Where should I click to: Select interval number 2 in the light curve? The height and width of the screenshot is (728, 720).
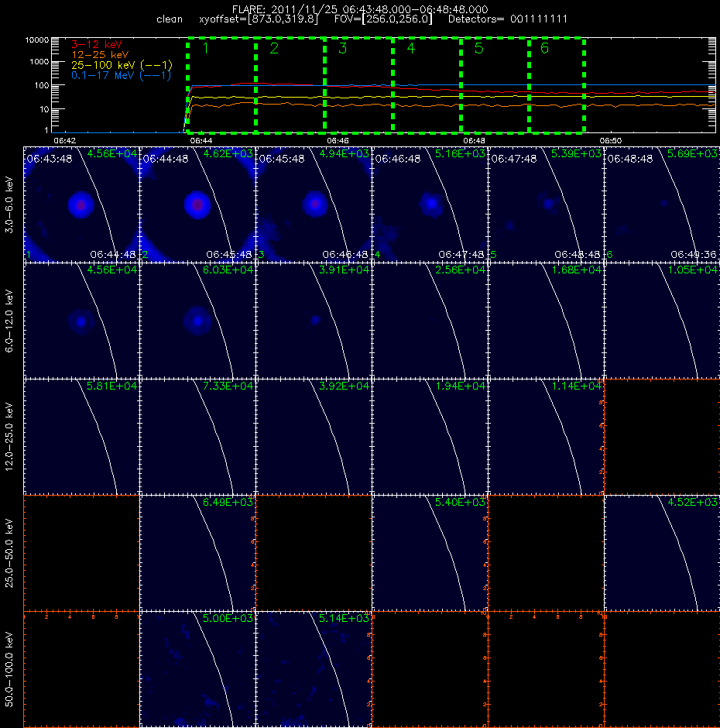coord(274,48)
